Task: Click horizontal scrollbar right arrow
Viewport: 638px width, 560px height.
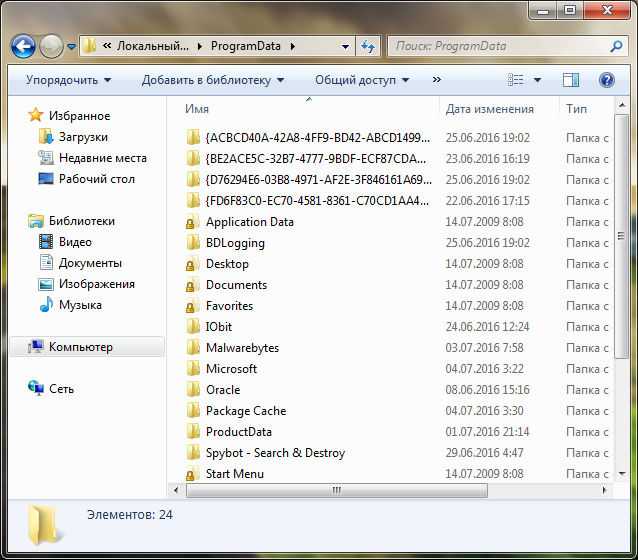Action: 604,490
